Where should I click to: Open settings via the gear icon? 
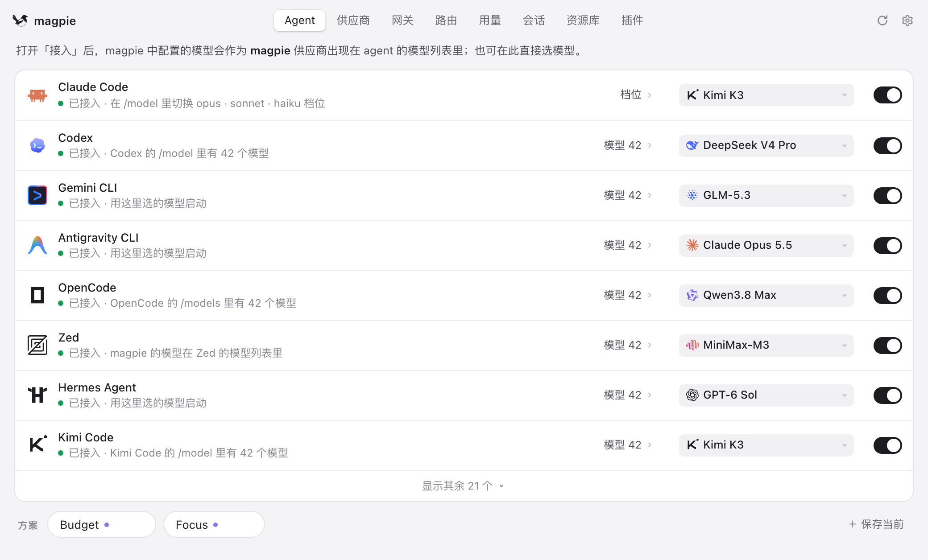[907, 21]
